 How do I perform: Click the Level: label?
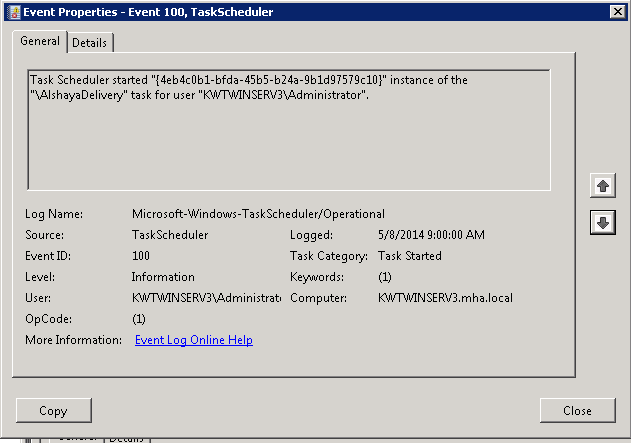[40, 277]
